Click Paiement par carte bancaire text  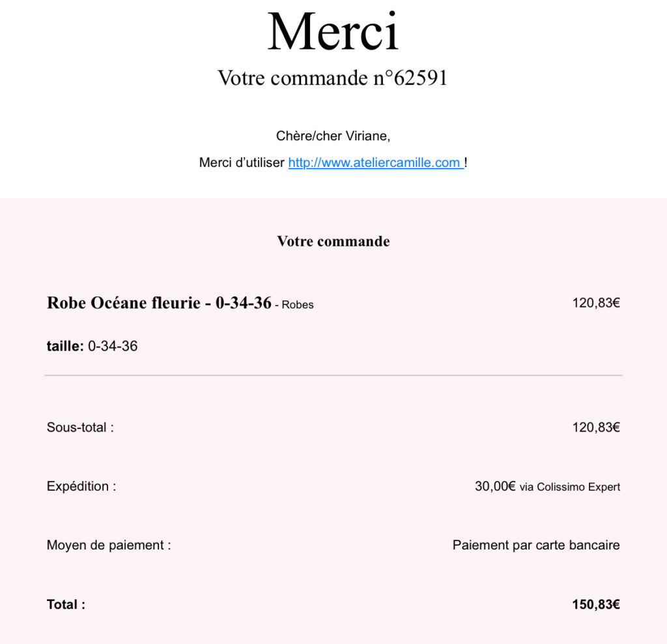click(x=536, y=545)
